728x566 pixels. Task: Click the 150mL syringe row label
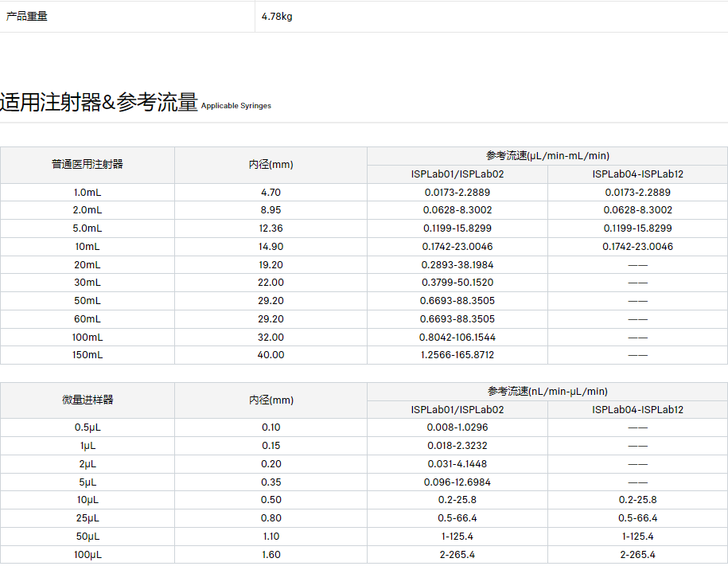pos(88,355)
